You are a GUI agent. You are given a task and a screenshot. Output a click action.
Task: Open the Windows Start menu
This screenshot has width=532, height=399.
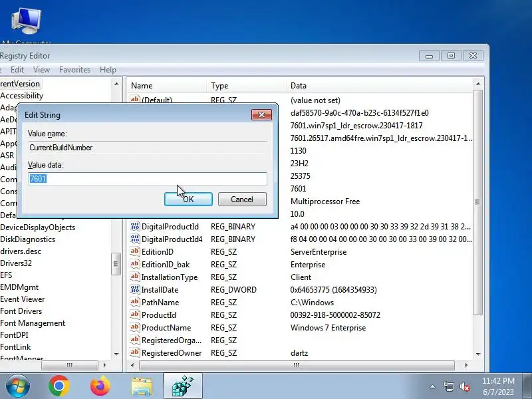point(17,386)
